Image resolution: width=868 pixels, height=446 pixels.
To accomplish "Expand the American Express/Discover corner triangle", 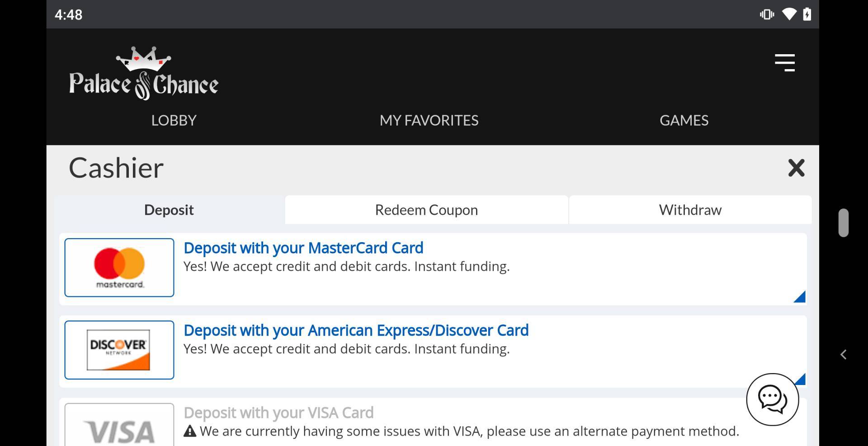I will click(801, 379).
